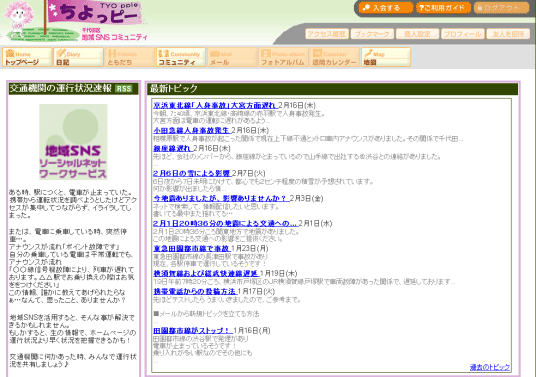Screen dimensions: 536x377
Task: Open the 銀座線遅れ topic
Action: pos(173,148)
